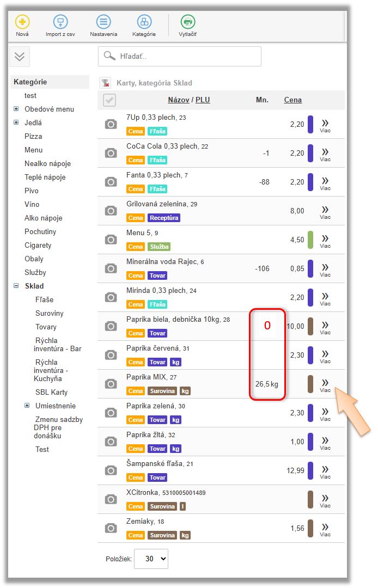Click the Nová add-new icon
The image size is (378, 588).
tap(22, 22)
